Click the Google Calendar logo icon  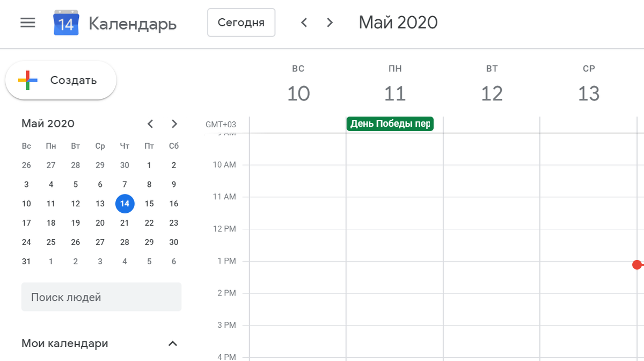(66, 23)
